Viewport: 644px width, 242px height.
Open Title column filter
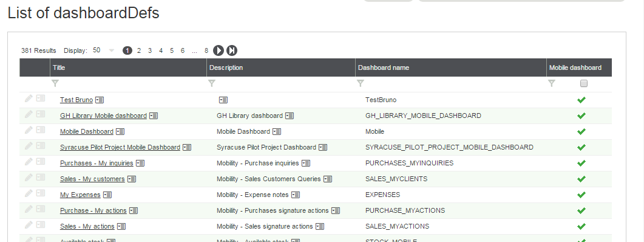pyautogui.click(x=55, y=83)
